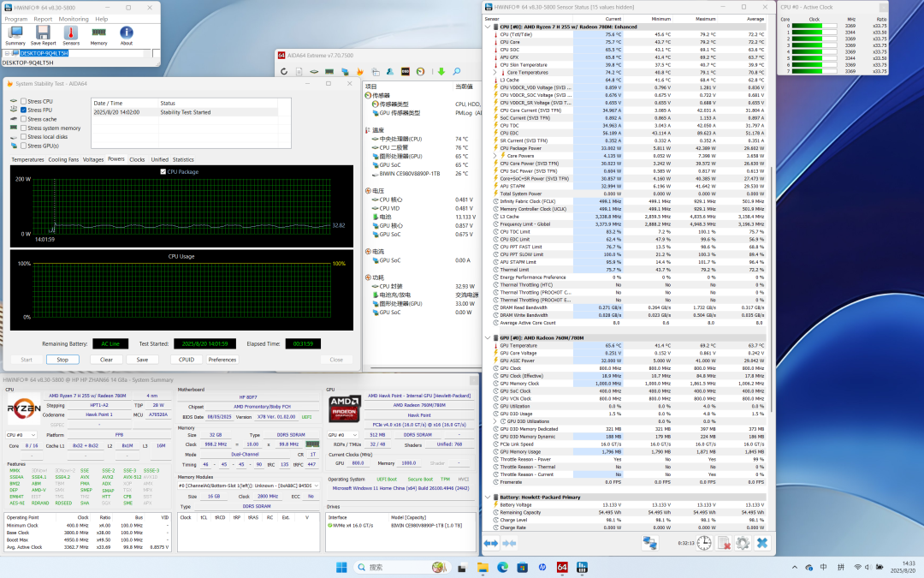This screenshot has height=578, width=924.
Task: Enable the Stress CPU checkbox
Action: (24, 101)
